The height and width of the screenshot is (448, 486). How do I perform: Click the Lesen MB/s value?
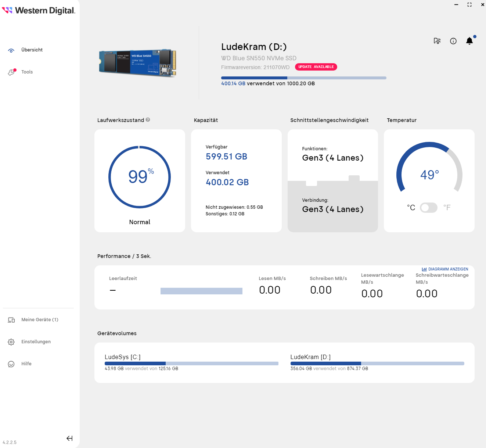(270, 290)
